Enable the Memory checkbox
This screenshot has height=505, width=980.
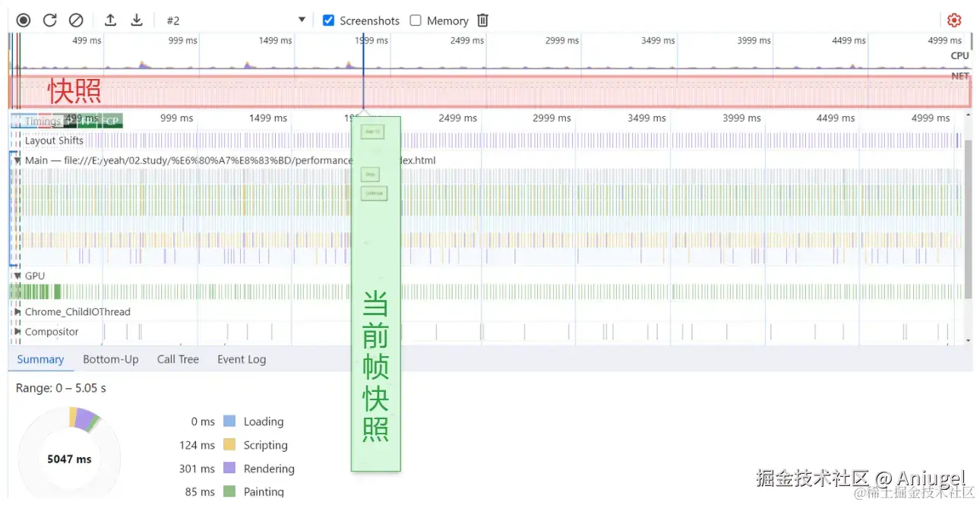coord(416,21)
